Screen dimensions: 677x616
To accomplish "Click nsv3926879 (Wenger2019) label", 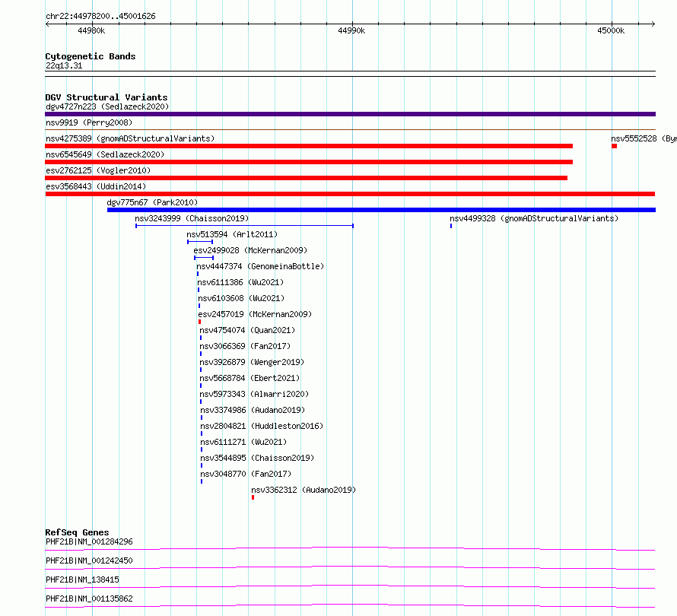I will 252,362.
